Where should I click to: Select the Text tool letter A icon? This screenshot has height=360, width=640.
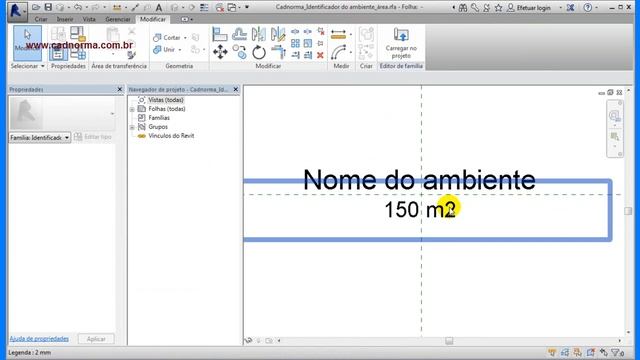click(159, 7)
